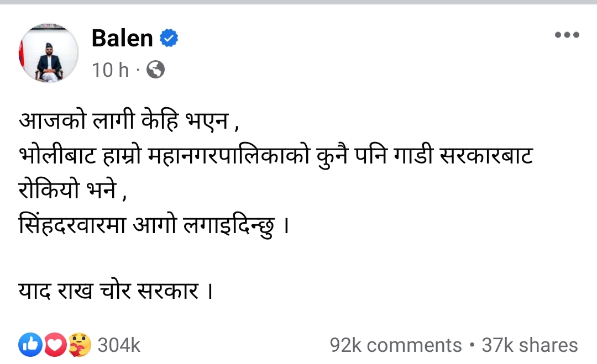Click the word "सरकारबाट" in the post

pyautogui.click(x=485, y=157)
